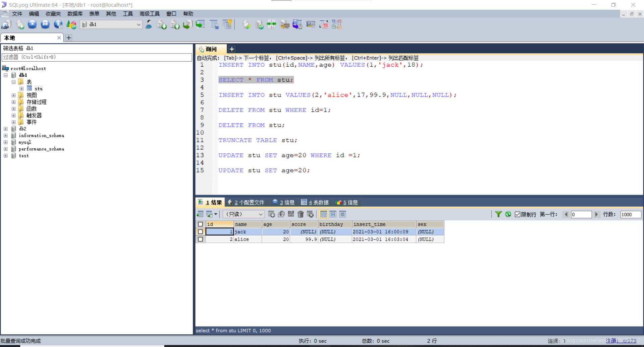
Task: Open the schema designer icon
Action: 337,24
